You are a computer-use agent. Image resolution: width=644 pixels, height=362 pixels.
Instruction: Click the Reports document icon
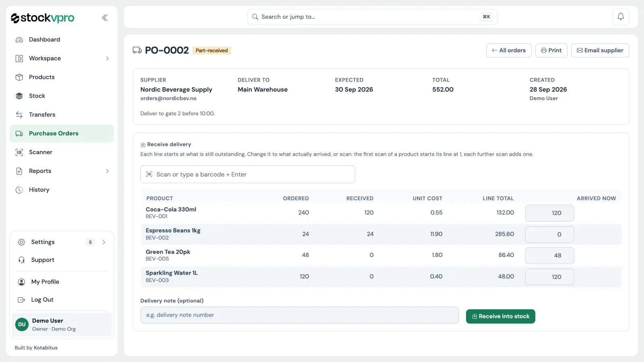[x=19, y=171]
